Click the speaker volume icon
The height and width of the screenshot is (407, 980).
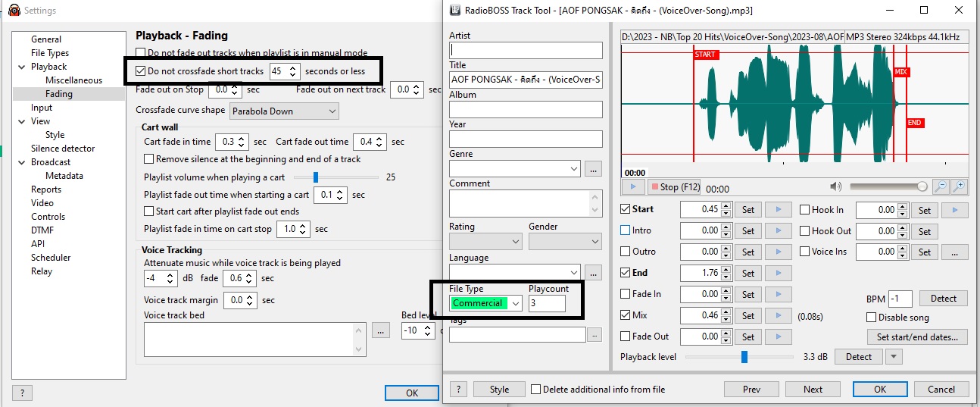pos(835,186)
